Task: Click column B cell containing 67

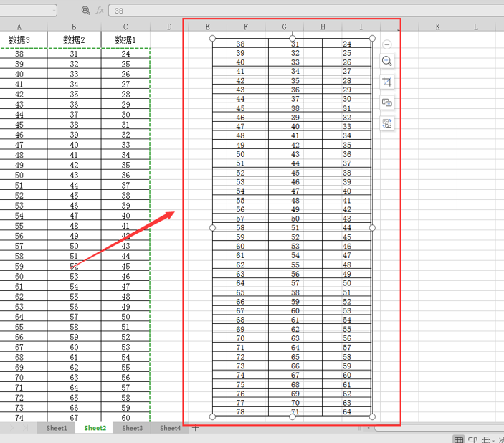Action: pos(74,418)
